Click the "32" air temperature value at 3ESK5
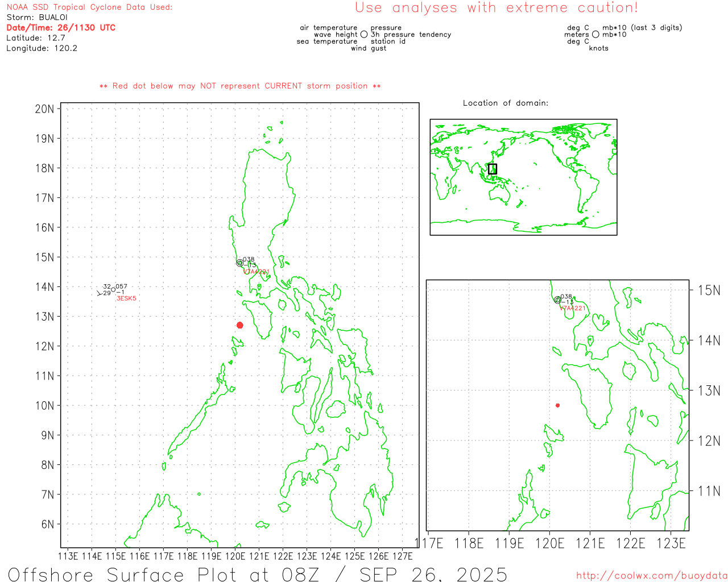The width and height of the screenshot is (728, 582). [107, 286]
